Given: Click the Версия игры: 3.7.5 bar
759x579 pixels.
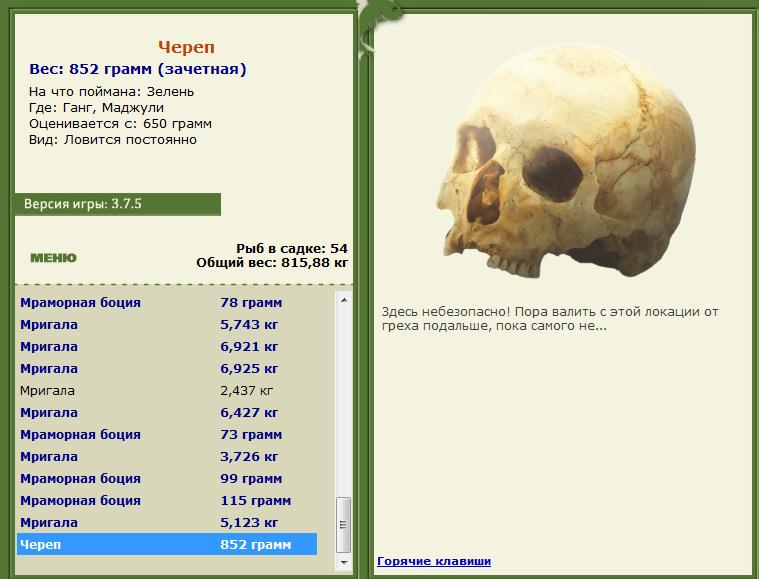Looking at the screenshot, I should pos(118,204).
